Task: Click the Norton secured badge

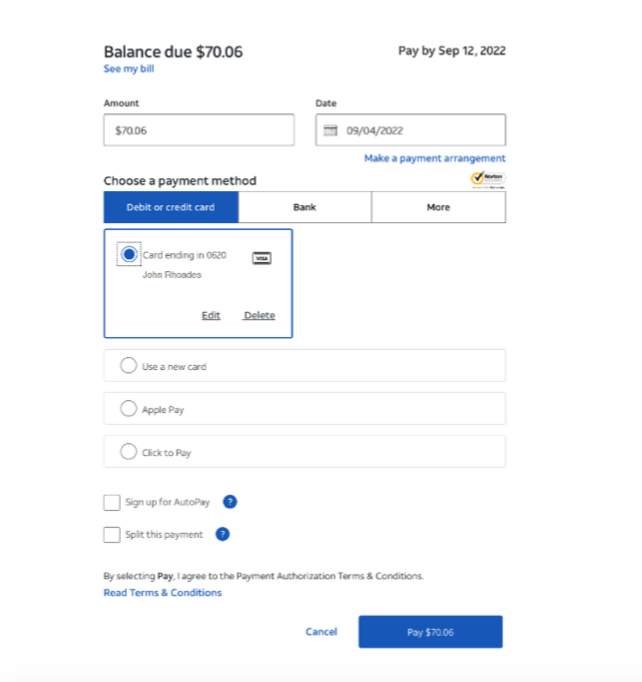Action: [x=488, y=179]
